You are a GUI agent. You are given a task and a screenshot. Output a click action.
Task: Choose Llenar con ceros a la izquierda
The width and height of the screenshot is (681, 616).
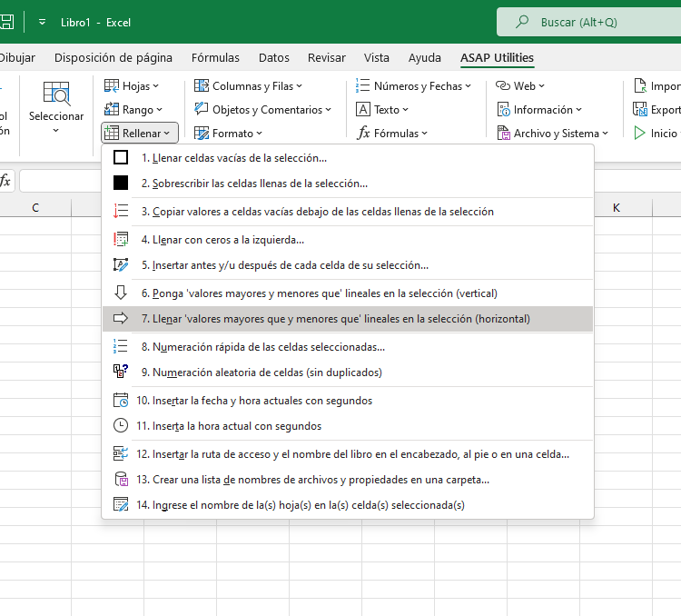pyautogui.click(x=348, y=239)
